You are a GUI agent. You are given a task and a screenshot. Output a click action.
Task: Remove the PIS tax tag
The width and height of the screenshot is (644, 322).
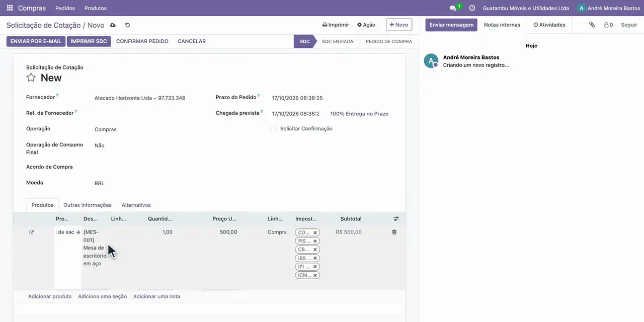(315, 241)
